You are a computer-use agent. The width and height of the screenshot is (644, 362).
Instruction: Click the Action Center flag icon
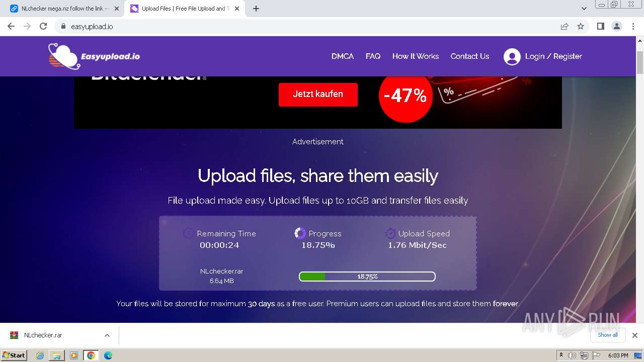tap(596, 355)
